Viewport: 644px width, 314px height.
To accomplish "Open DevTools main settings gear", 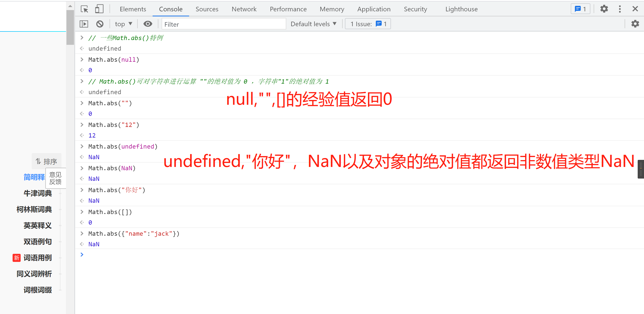I will pos(604,9).
